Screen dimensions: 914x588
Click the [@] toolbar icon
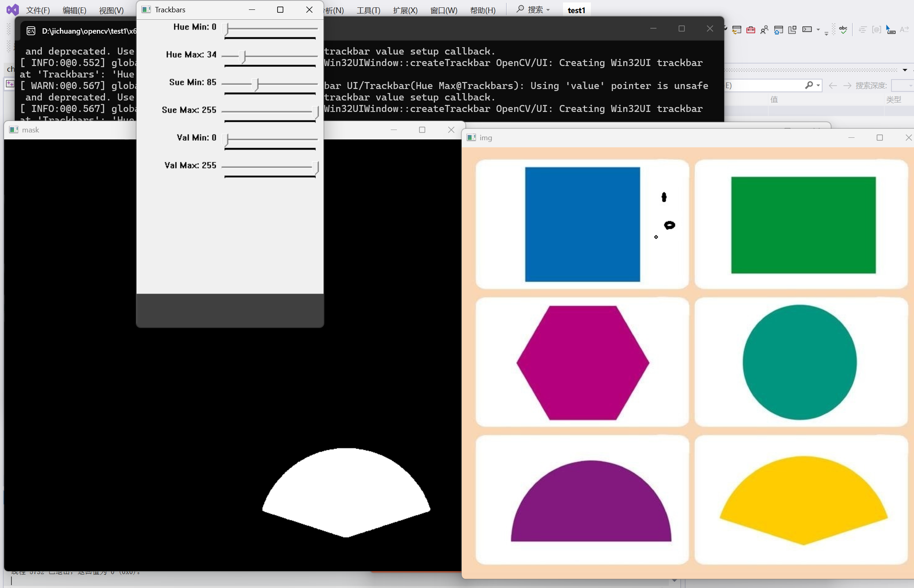(x=877, y=30)
